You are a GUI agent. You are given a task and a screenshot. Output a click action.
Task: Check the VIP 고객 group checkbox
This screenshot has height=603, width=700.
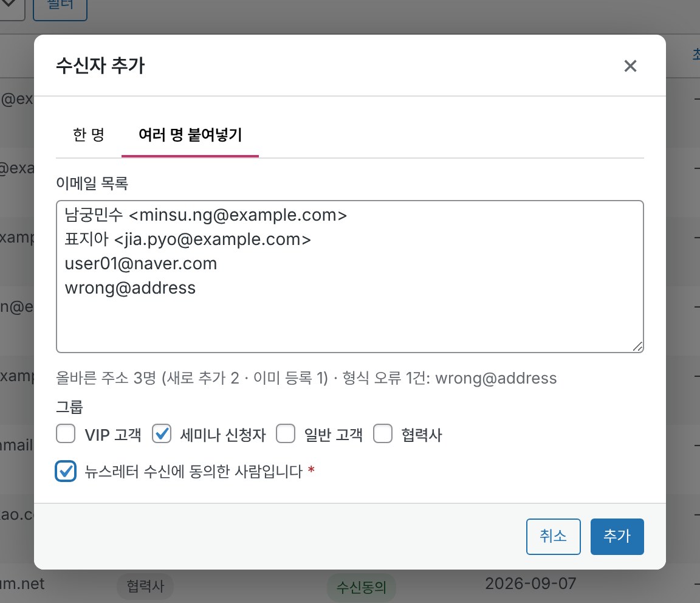[66, 434]
